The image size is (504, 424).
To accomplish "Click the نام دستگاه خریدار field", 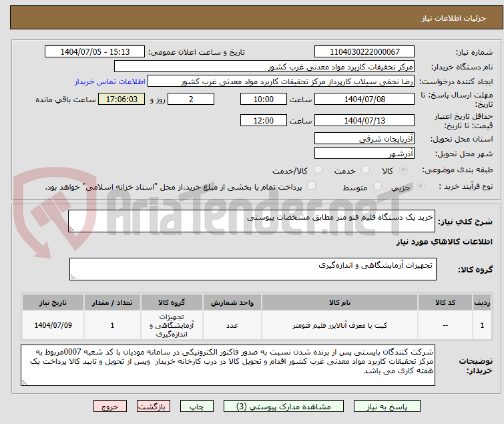I will pyautogui.click(x=264, y=67).
